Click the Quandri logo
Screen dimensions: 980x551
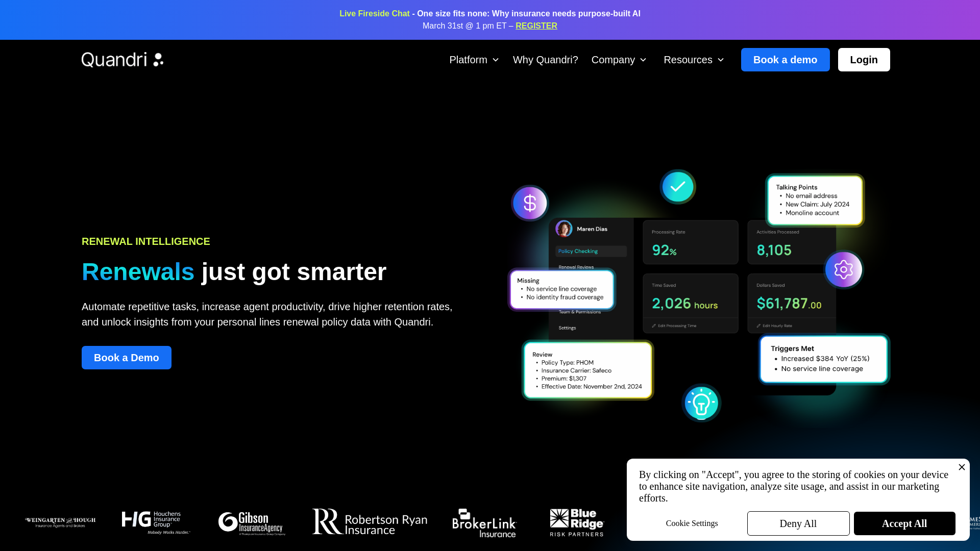122,60
